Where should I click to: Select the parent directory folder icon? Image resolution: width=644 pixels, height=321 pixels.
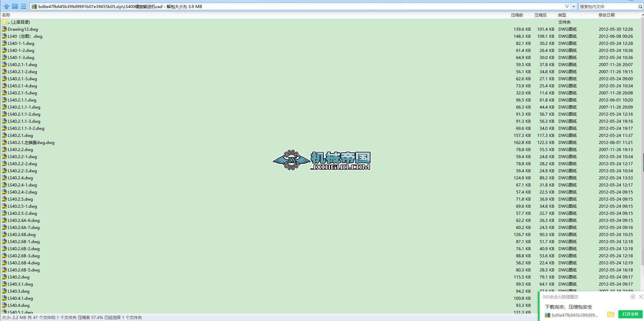click(x=4, y=22)
